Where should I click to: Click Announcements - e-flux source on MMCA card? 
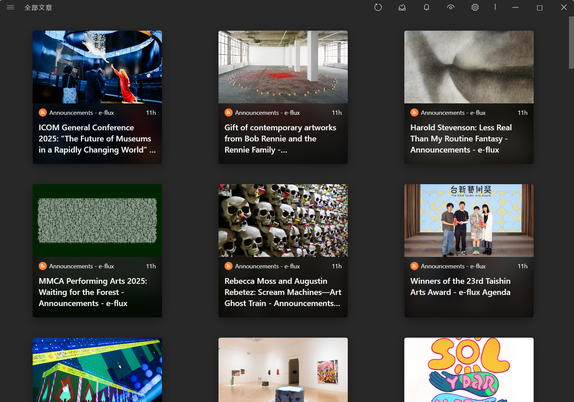82,266
